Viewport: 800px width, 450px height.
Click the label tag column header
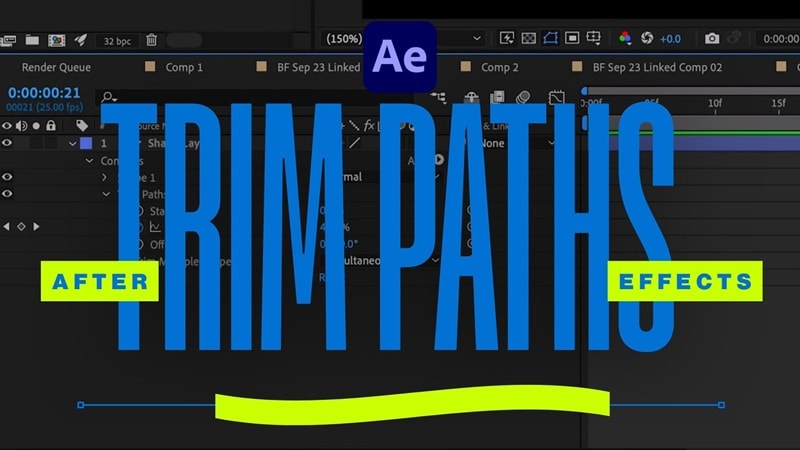(x=82, y=126)
